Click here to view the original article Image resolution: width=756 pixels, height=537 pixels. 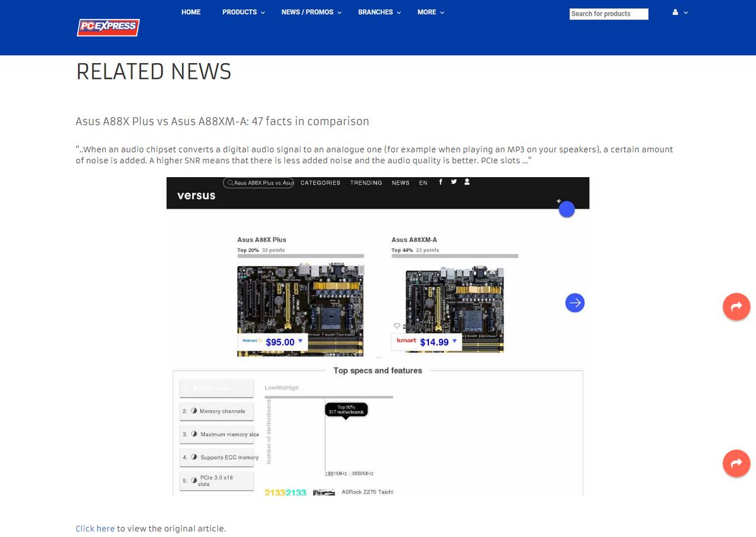[x=95, y=528]
